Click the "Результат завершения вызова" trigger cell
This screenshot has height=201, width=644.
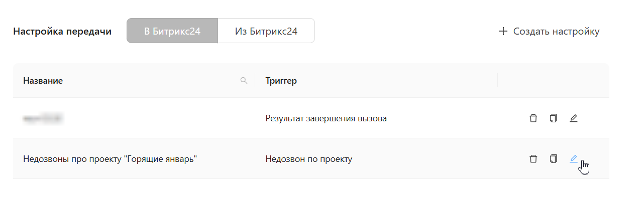(326, 119)
